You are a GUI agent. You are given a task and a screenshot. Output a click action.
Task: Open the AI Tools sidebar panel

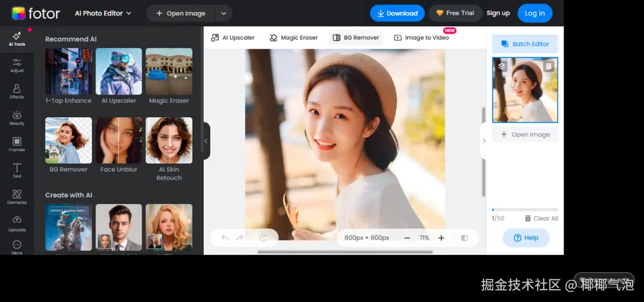click(x=17, y=39)
